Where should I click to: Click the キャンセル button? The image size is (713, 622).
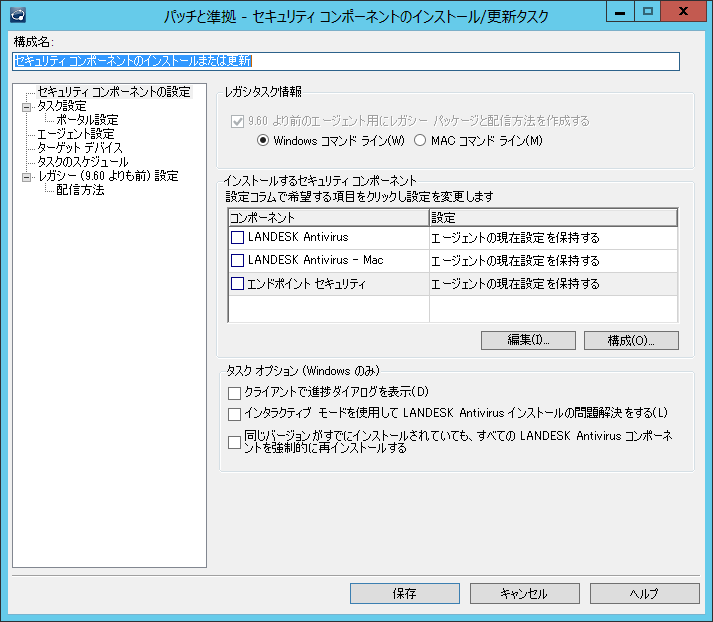[x=525, y=593]
